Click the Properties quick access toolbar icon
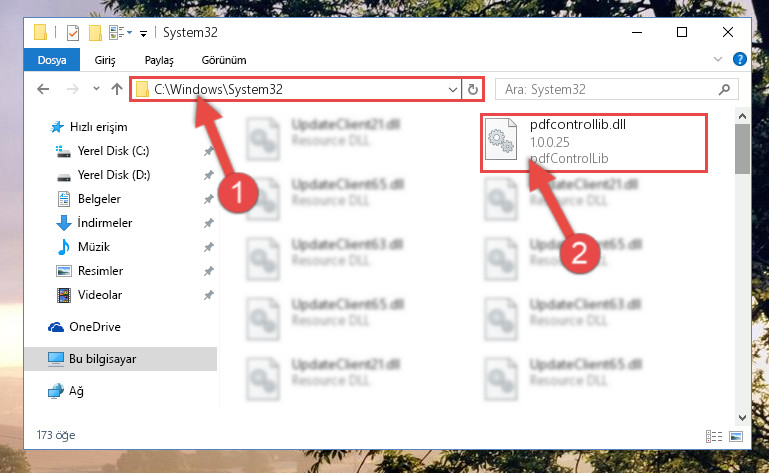The height and width of the screenshot is (473, 769). [73, 32]
